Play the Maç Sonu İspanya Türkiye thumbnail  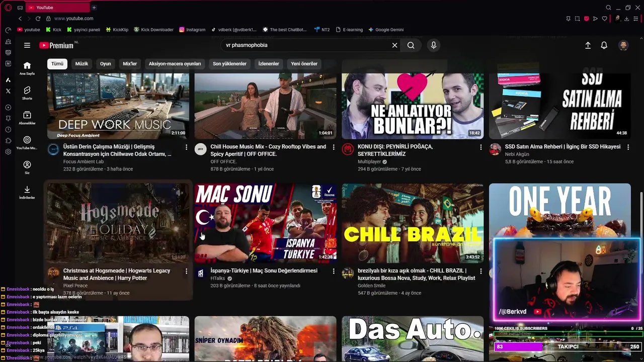266,223
